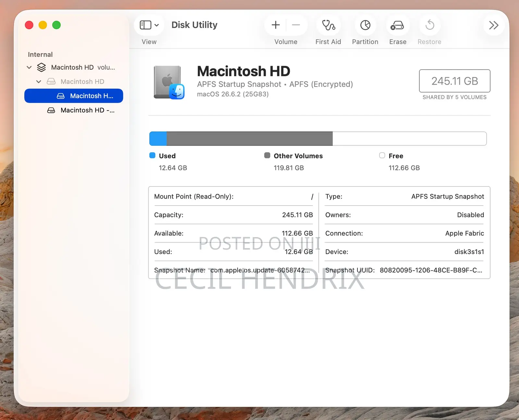Click the white Free legend swatch
519x420 pixels.
tap(382, 155)
